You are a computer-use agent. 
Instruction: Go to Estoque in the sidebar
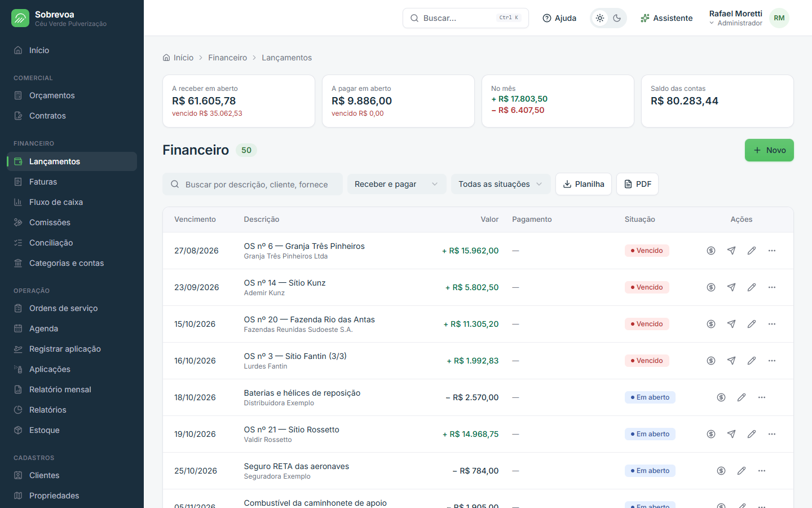click(x=72, y=430)
